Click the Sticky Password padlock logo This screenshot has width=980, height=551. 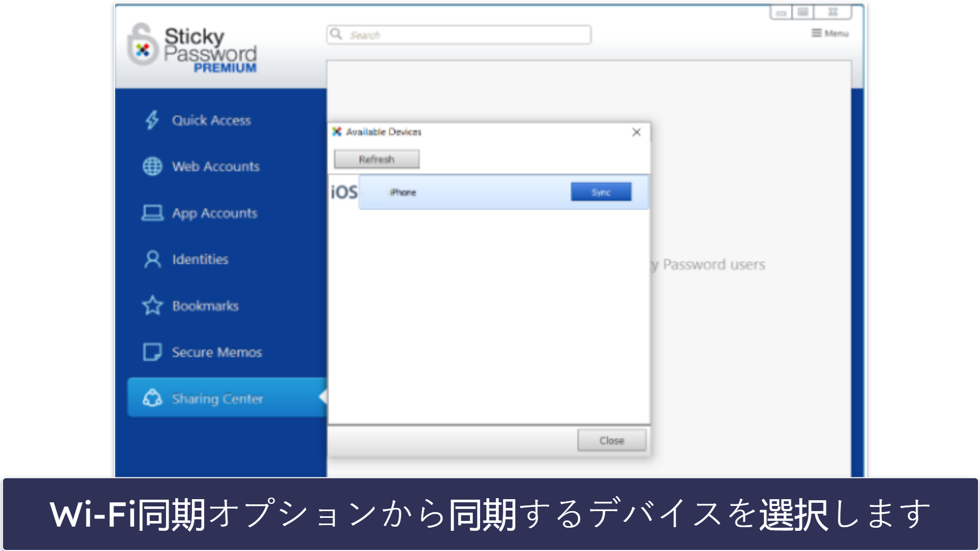point(142,45)
